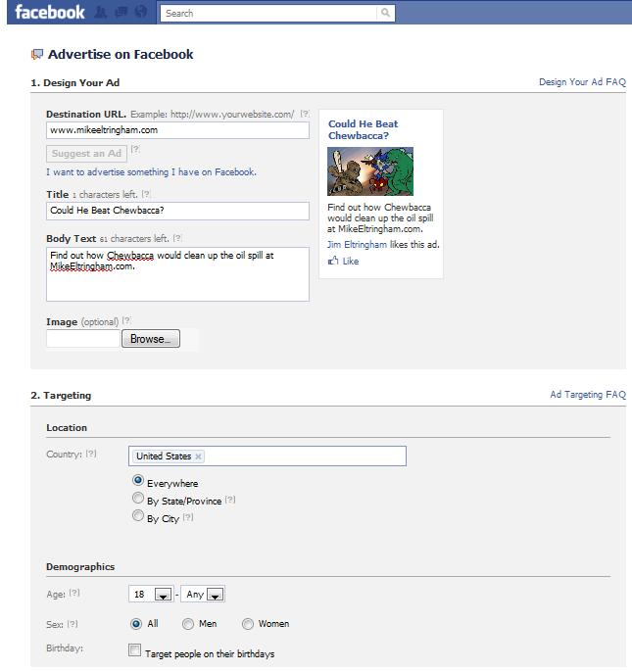Image resolution: width=632 pixels, height=672 pixels.
Task: Open the Ad Targeting FAQ link
Action: 588,395
